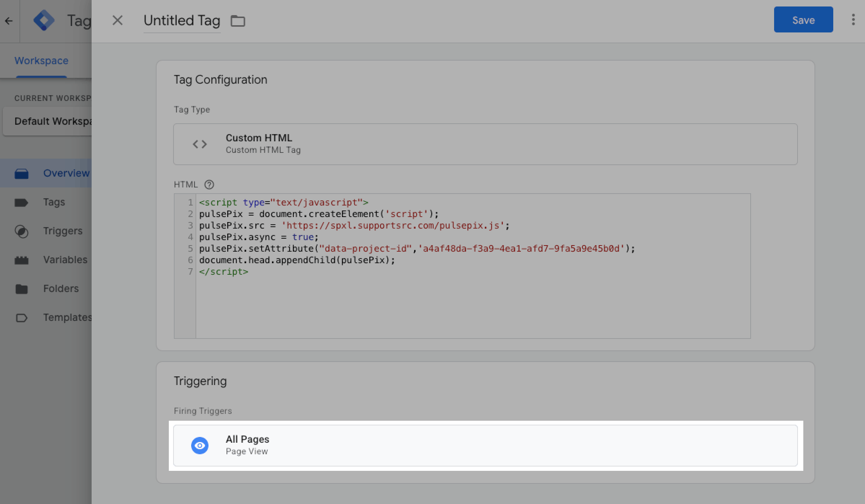Go to Overview in sidebar
This screenshot has height=504, width=865.
coord(66,173)
